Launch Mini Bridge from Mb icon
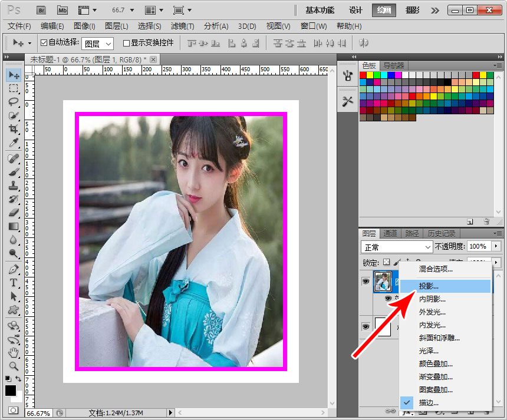The height and width of the screenshot is (420, 507). point(62,11)
